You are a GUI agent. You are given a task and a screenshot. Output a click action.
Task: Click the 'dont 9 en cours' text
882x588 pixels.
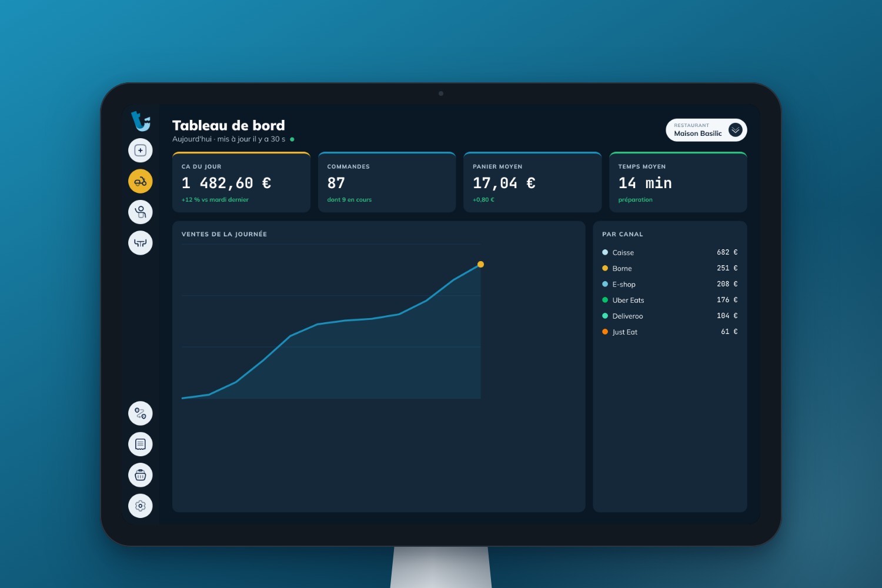349,200
